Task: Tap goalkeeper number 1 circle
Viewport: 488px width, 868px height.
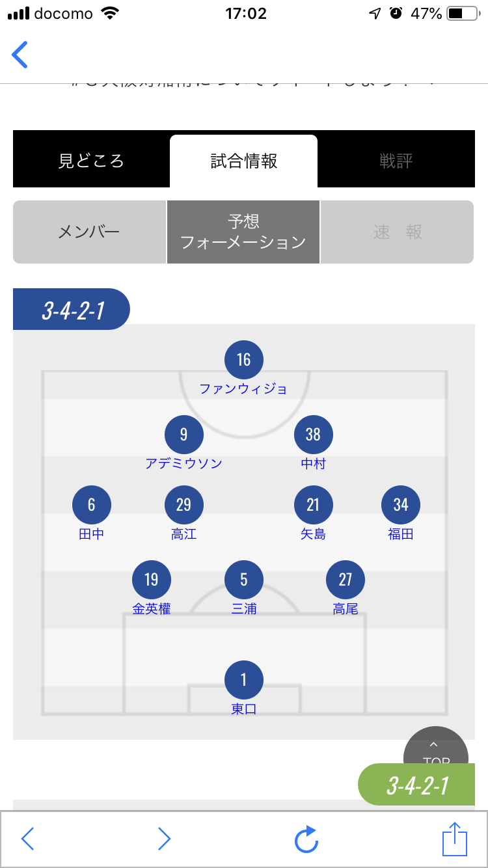Action: click(x=244, y=680)
